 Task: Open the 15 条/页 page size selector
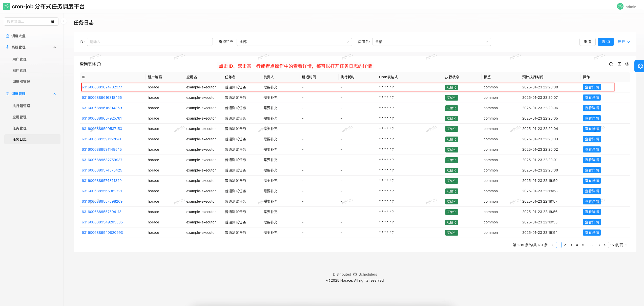coord(619,245)
